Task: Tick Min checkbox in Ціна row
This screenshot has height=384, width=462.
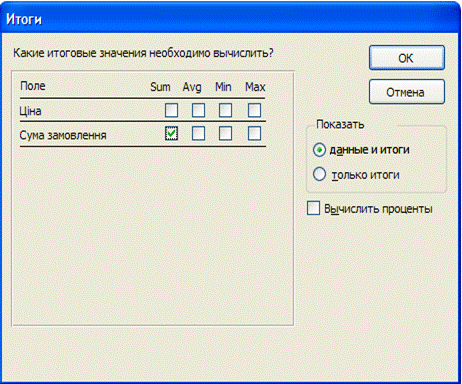Action: [225, 110]
